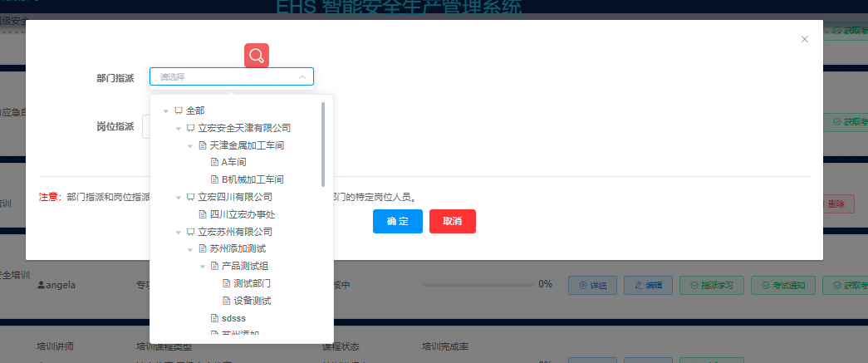Choose 天津金属加工车间 in the tree
The image size is (868, 363).
pos(247,145)
